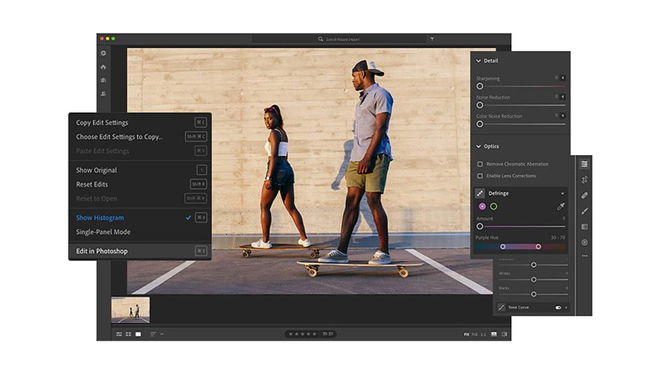Click the Color Noise Reduction slider handle
Image resolution: width=660 pixels, height=371 pixels.
480,124
